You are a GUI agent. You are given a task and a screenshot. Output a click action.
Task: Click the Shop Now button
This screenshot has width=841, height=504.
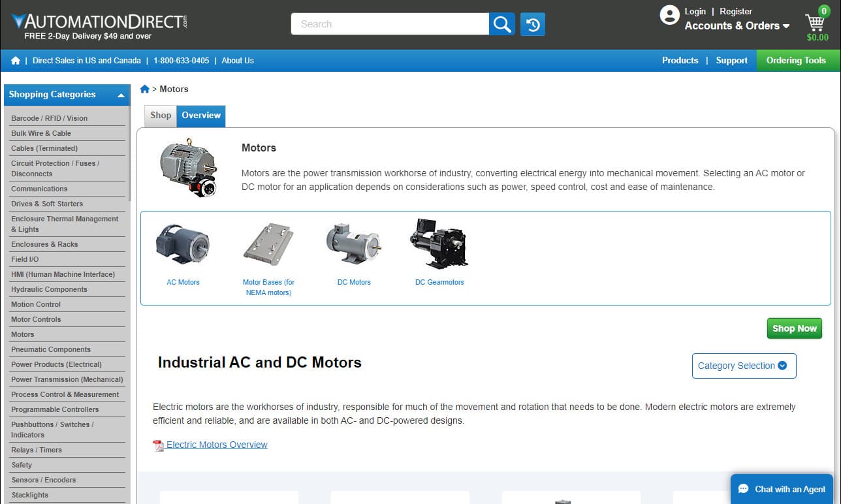coord(794,328)
